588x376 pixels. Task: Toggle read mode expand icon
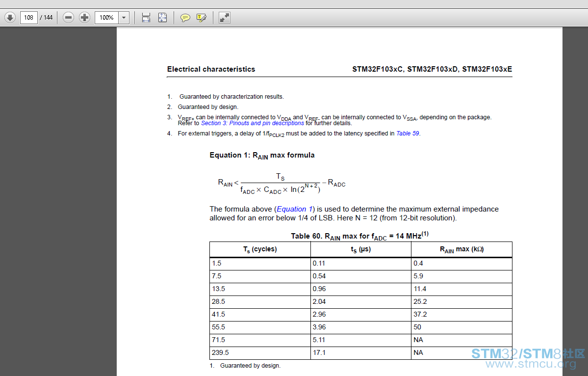pyautogui.click(x=224, y=17)
